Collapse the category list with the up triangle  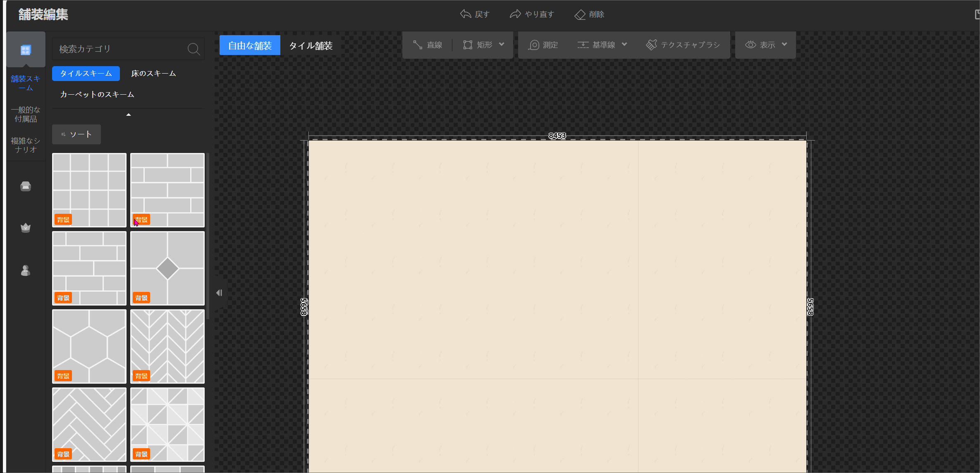[x=129, y=115]
